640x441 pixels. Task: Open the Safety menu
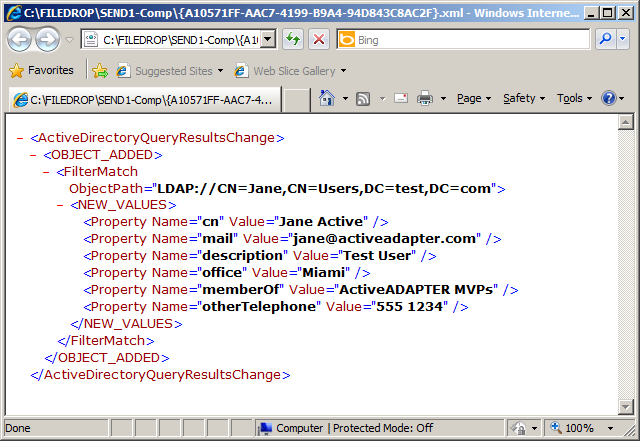click(x=524, y=98)
